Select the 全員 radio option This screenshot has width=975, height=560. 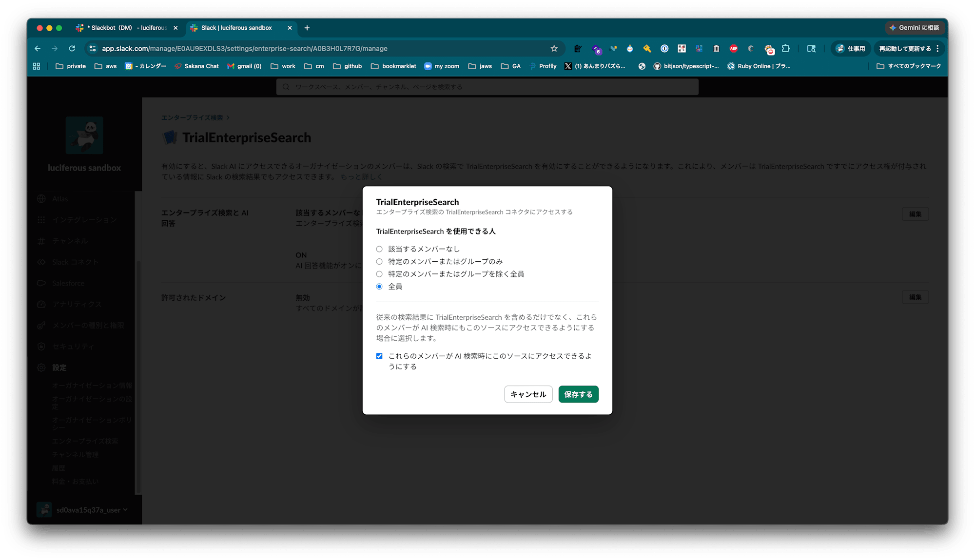379,287
